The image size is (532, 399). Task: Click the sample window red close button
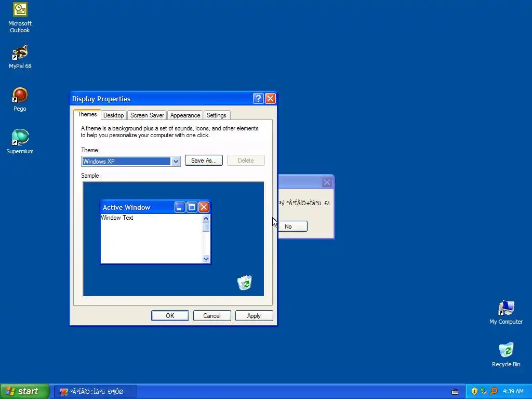(x=204, y=207)
